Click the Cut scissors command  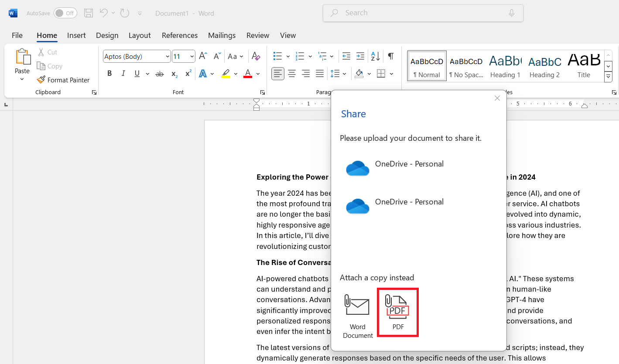coord(47,52)
